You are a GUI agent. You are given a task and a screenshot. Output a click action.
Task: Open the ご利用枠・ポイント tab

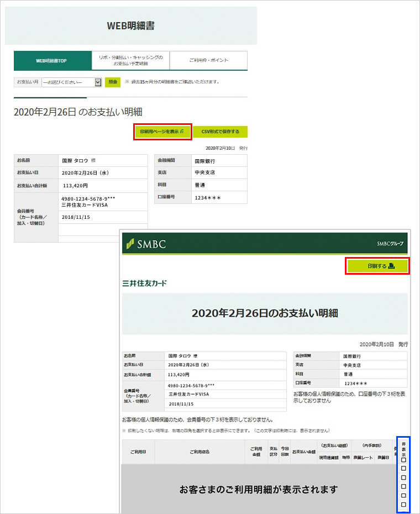click(208, 60)
